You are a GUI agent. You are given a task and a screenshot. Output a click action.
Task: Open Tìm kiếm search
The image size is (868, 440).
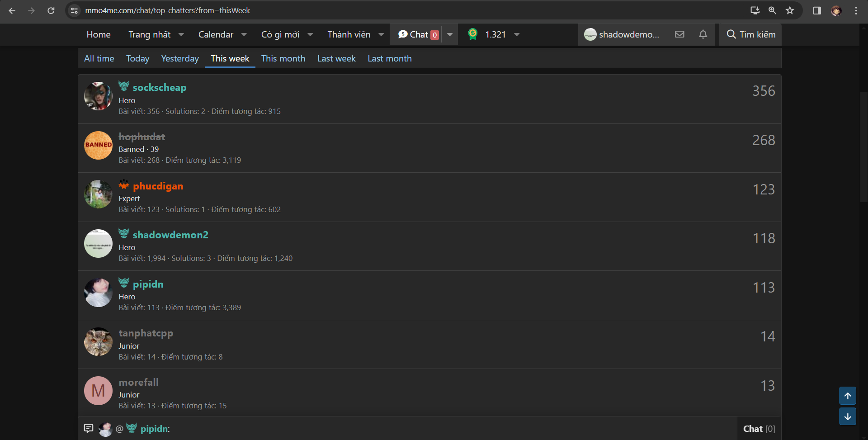click(x=750, y=34)
